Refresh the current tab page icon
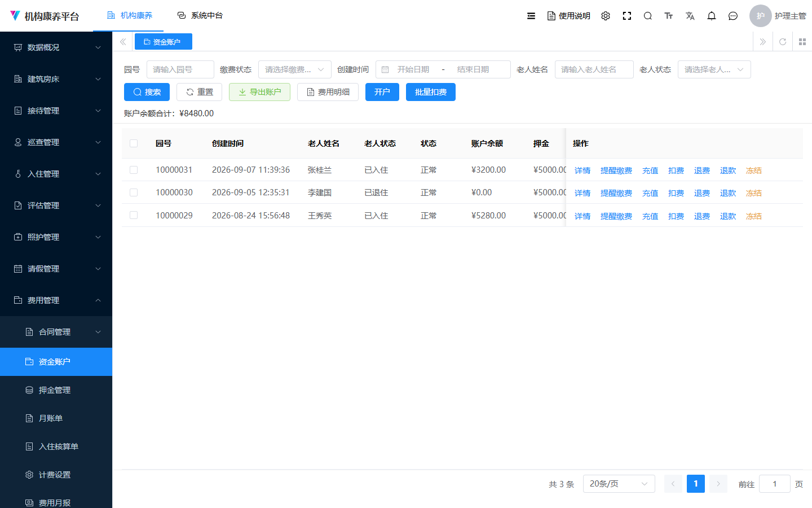Viewport: 812px width, 508px height. pos(783,42)
